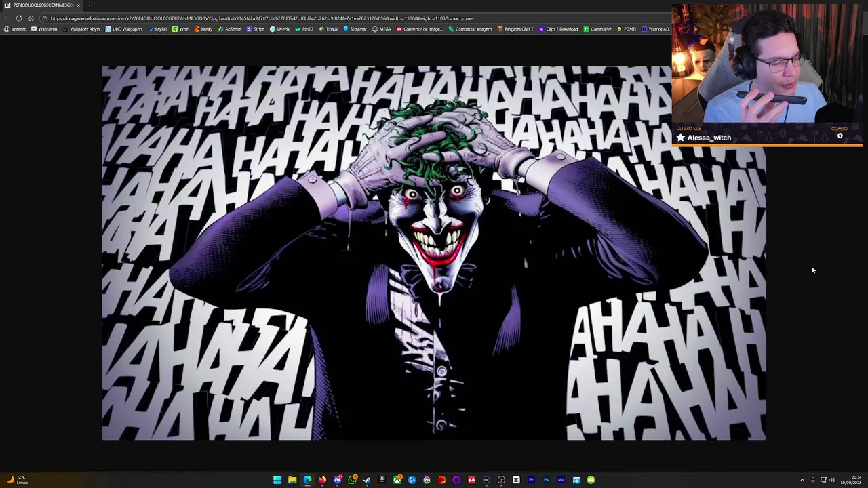Close the current browser tab

[78, 5]
